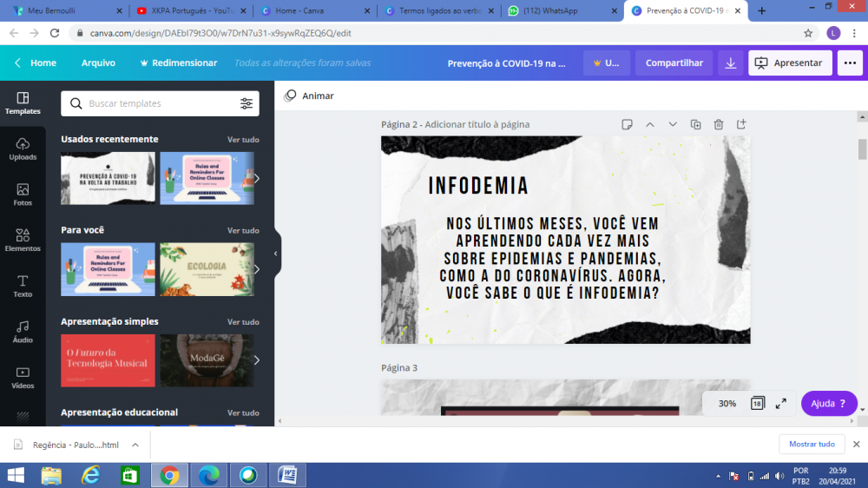Open the Arquivo menu
The height and width of the screenshot is (488, 868).
tap(98, 63)
